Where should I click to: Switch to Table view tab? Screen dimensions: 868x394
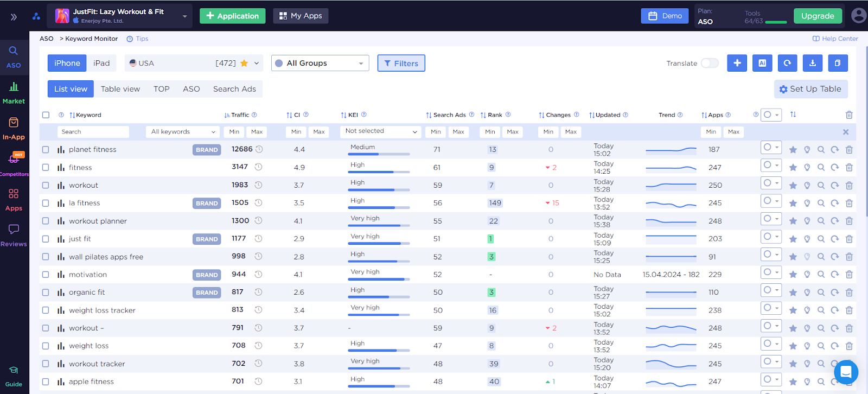tap(120, 89)
